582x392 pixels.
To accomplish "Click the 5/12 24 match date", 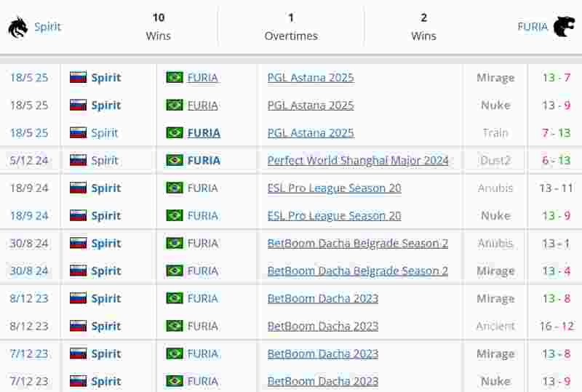I will (29, 160).
